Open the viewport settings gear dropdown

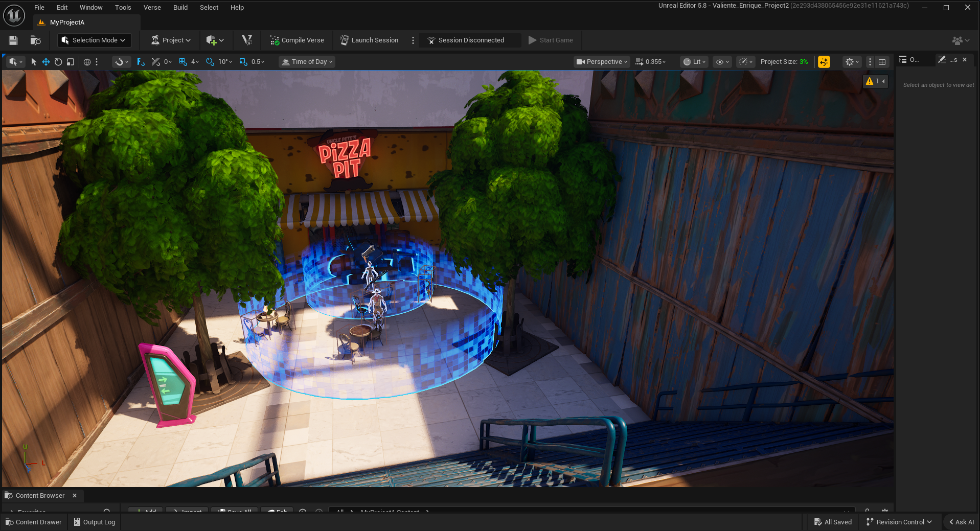point(852,62)
